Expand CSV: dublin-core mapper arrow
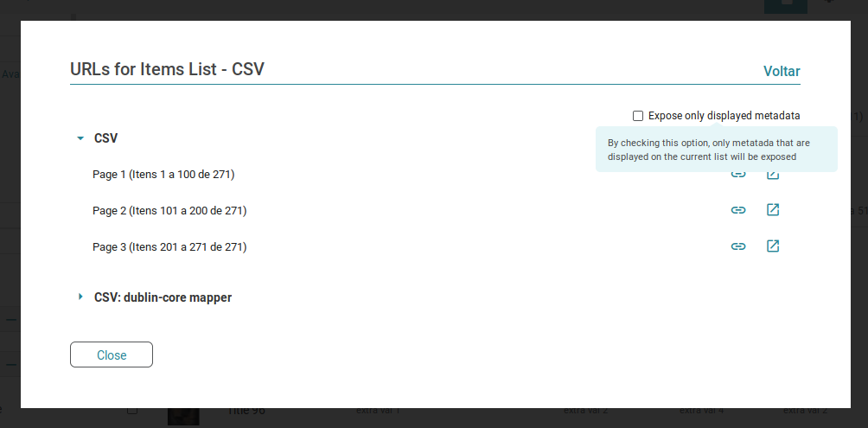This screenshot has height=428, width=868. click(x=80, y=297)
